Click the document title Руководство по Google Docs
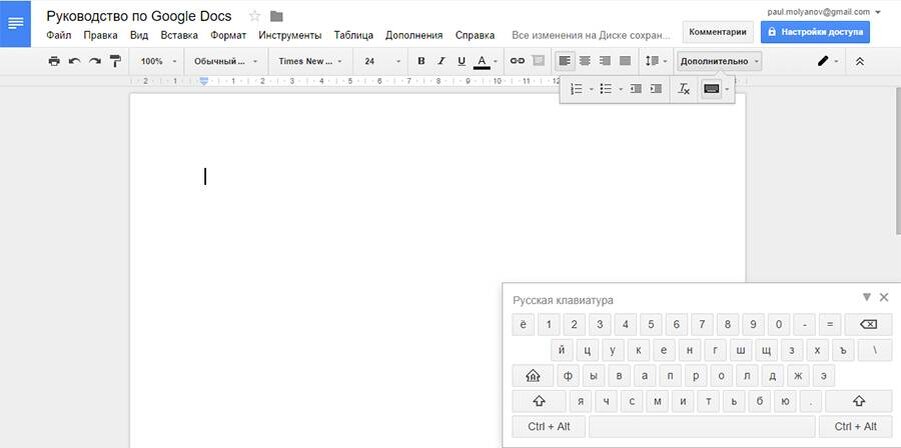The height and width of the screenshot is (448, 901). point(139,16)
